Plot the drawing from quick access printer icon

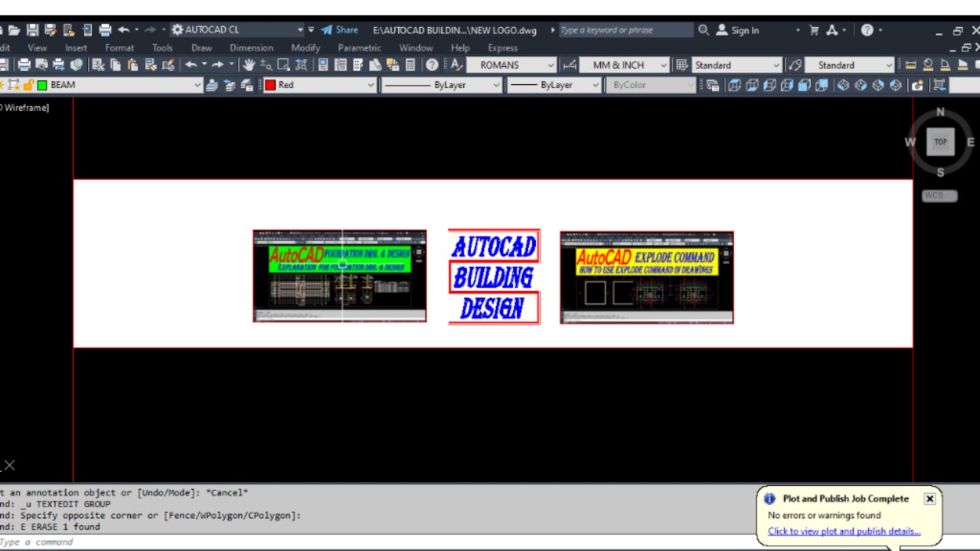[x=105, y=30]
